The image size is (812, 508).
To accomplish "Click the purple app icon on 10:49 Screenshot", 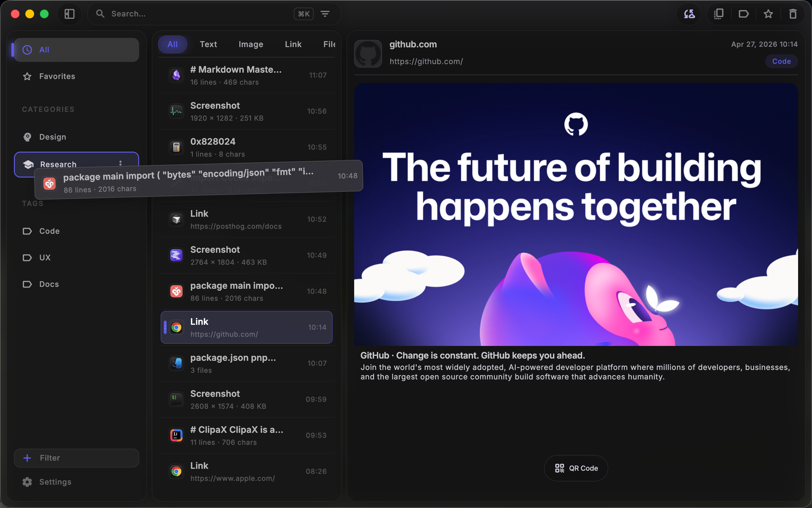I will point(176,255).
